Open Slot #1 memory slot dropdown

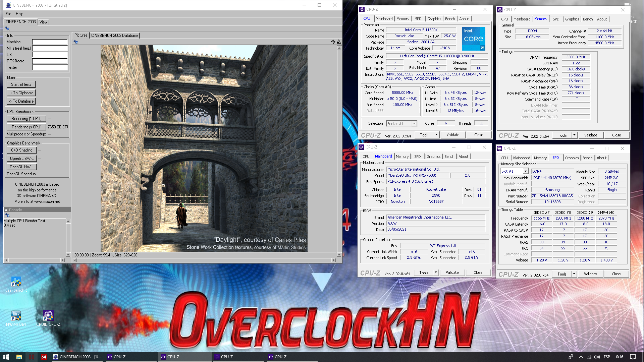[x=526, y=171]
